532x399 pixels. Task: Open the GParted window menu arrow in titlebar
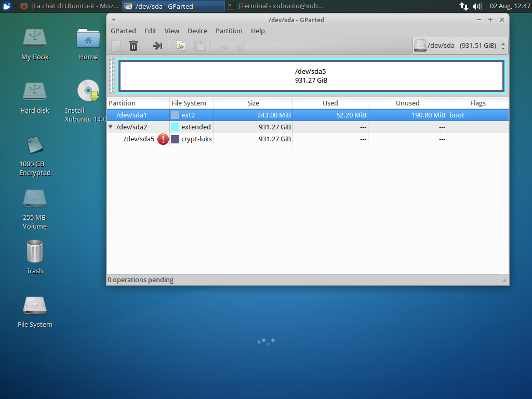(x=114, y=20)
